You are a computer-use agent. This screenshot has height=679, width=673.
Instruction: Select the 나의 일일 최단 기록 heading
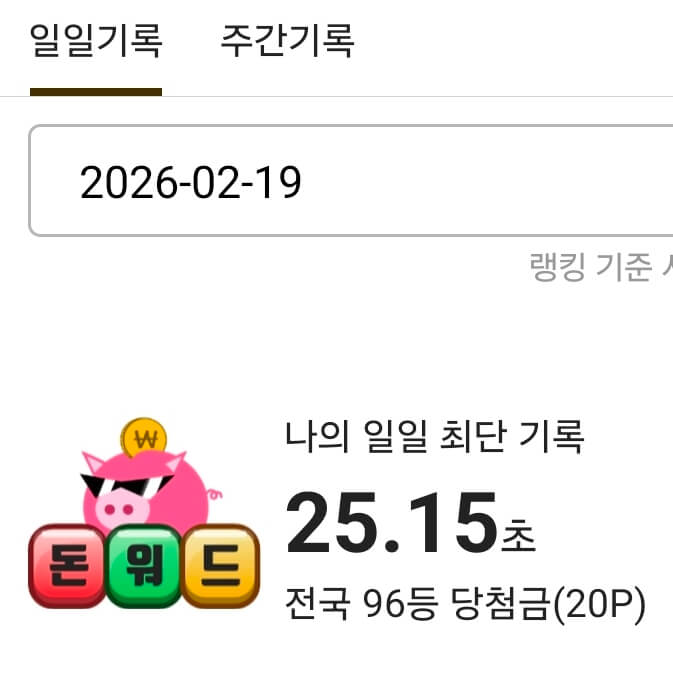tap(434, 436)
